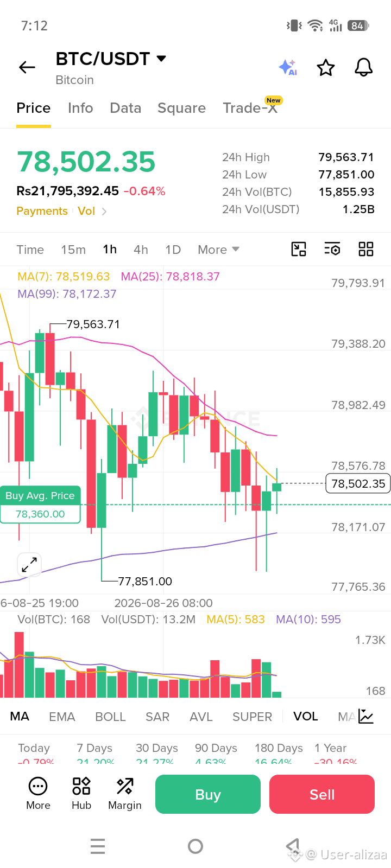Open the Hub icon
The height and width of the screenshot is (868, 391).
81,794
